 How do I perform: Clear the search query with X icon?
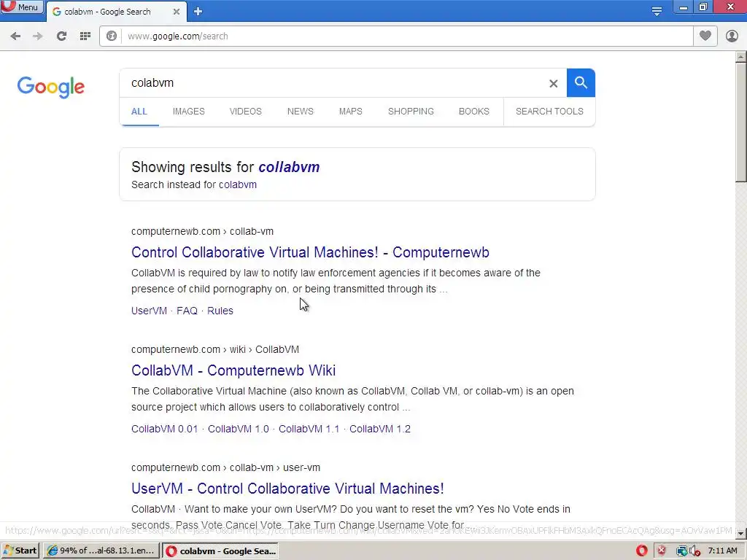(553, 84)
